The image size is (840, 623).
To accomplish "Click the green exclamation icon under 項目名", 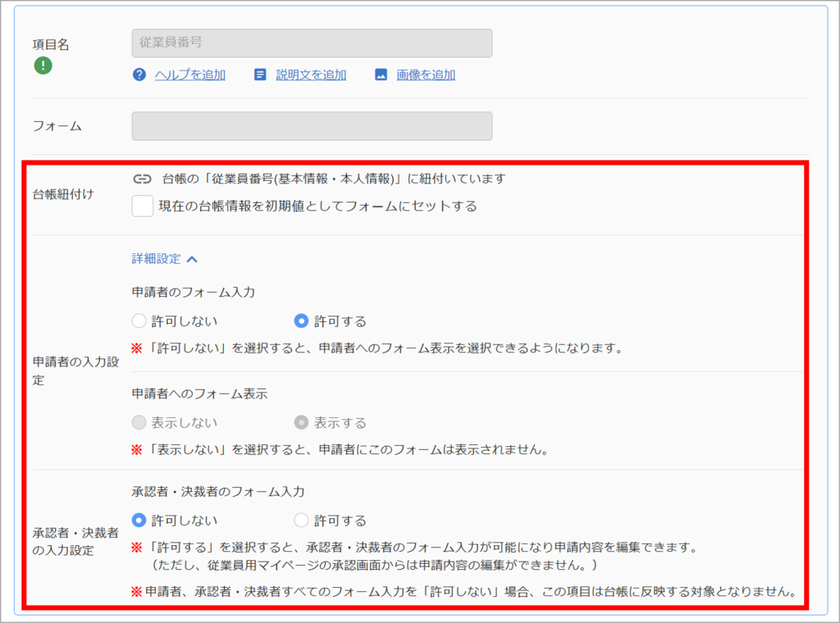I will point(43,66).
